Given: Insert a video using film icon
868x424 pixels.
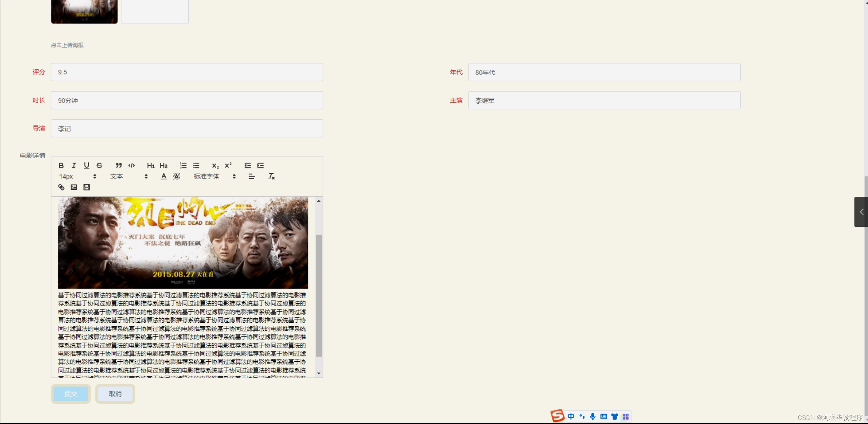Looking at the screenshot, I should (x=87, y=187).
